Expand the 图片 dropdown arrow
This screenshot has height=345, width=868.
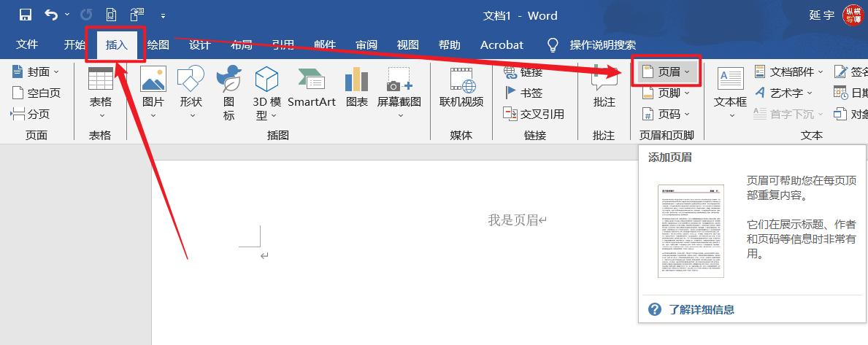(153, 115)
